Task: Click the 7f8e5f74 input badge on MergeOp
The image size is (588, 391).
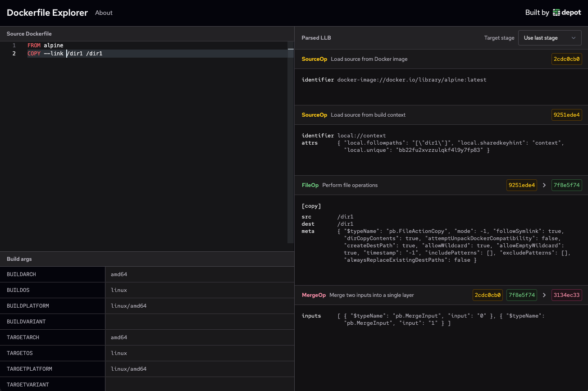Action: point(521,295)
